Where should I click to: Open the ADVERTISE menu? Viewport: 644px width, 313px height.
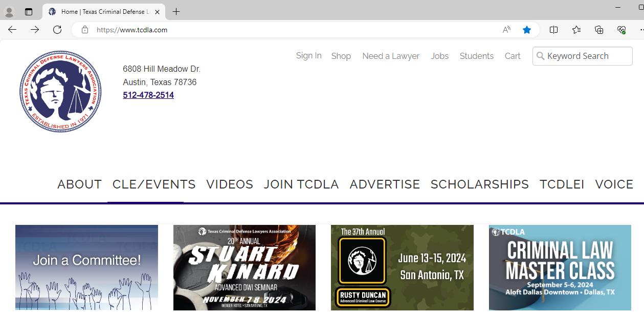pyautogui.click(x=385, y=184)
